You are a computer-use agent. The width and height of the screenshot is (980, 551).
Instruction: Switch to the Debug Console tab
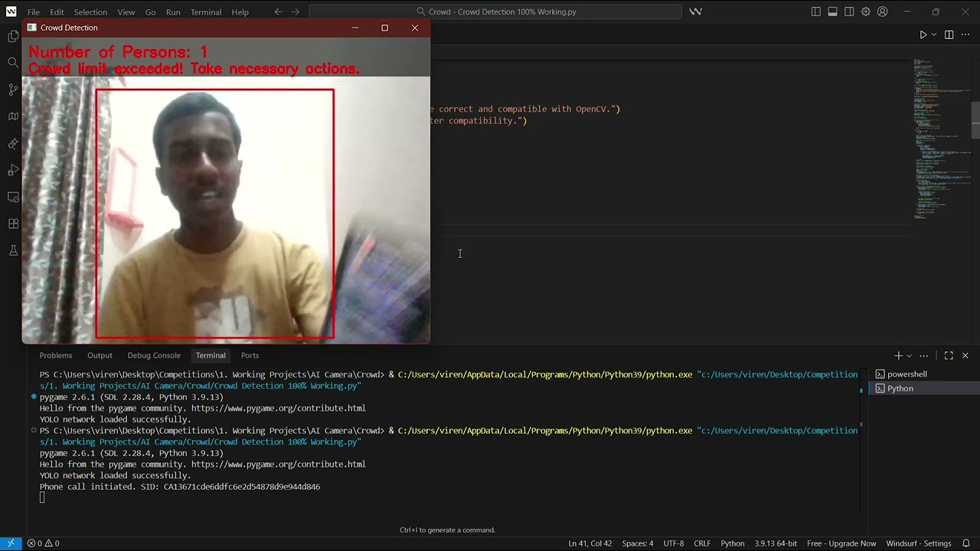pyautogui.click(x=154, y=355)
